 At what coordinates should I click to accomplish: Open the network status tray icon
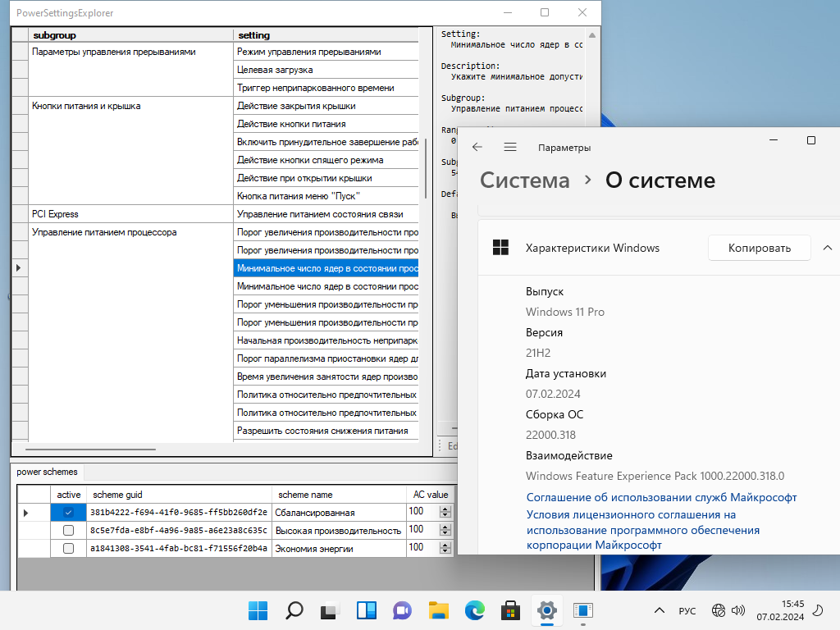tap(719, 610)
